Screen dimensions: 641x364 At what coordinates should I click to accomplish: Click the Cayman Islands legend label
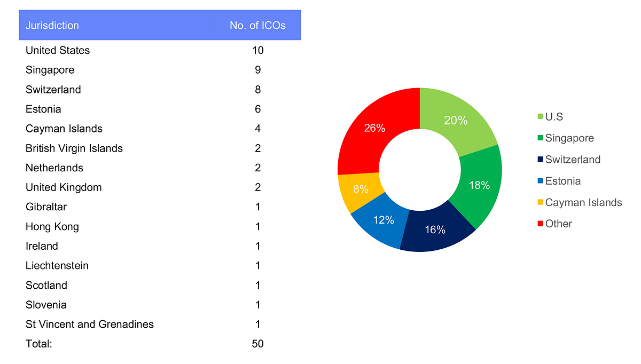pos(583,202)
